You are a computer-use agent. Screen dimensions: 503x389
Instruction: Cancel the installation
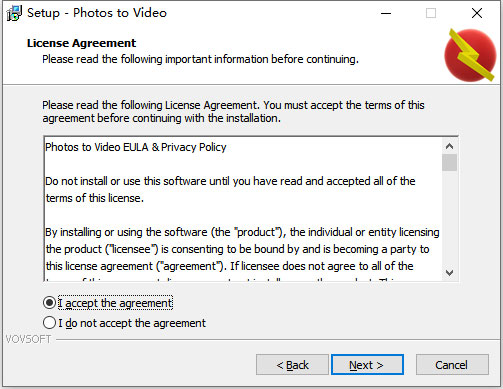(452, 365)
